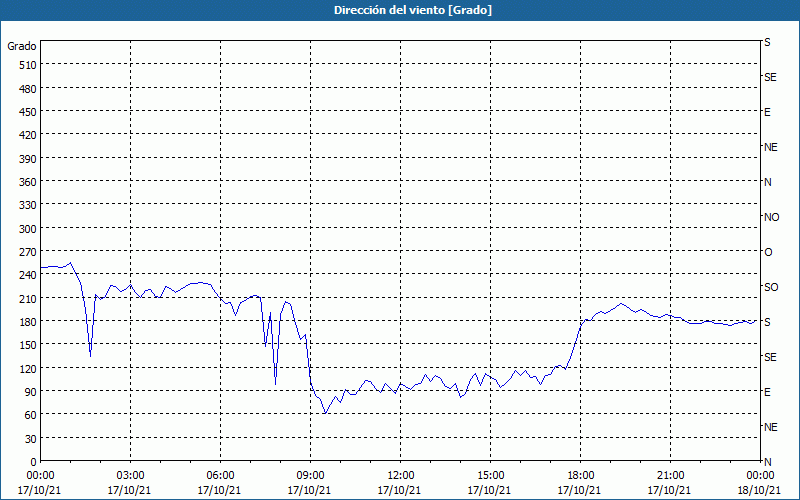Click the 270 value on the left axis

pos(28,252)
